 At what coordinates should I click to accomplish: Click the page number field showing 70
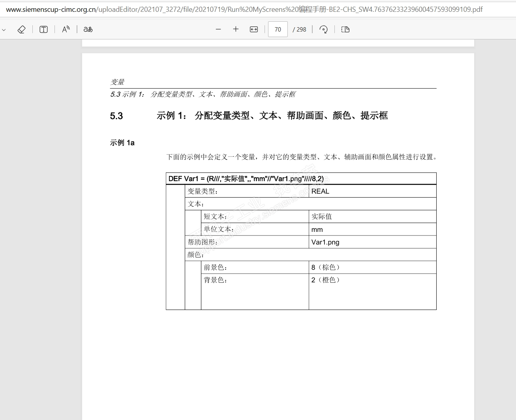coord(278,29)
